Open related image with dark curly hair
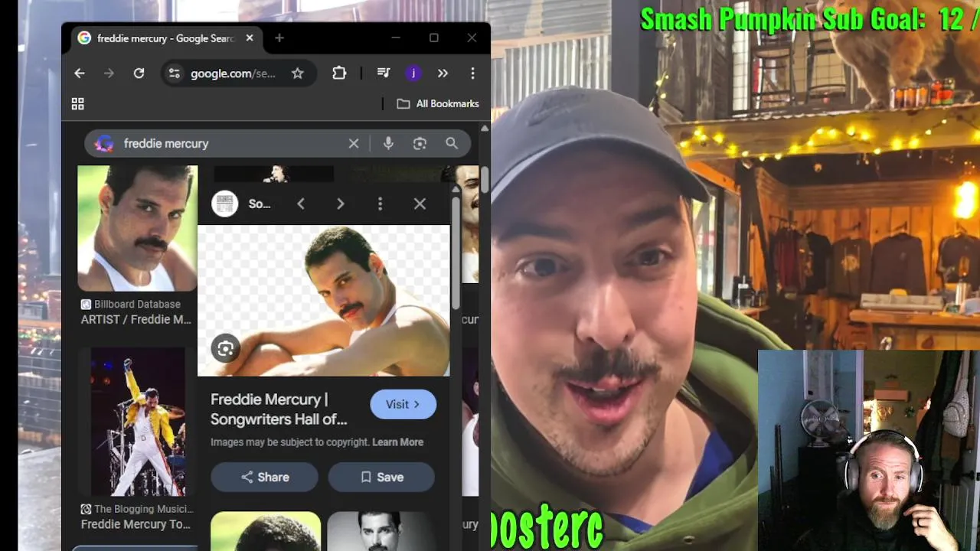 [x=266, y=531]
